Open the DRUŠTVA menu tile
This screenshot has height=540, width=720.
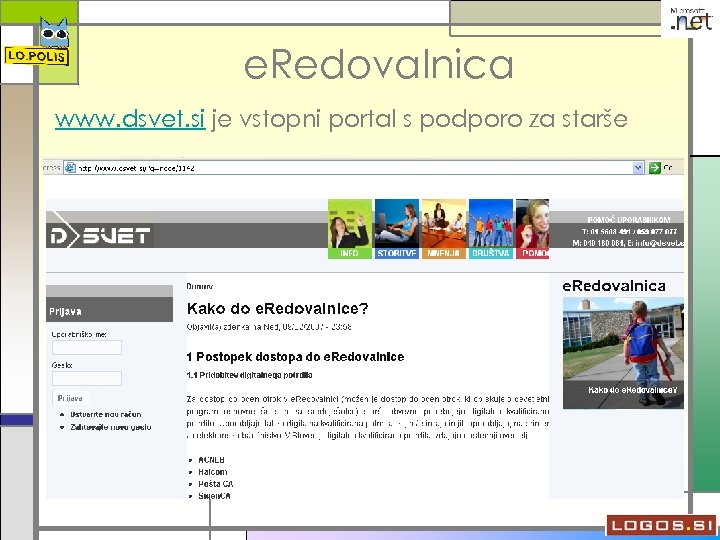point(490,229)
